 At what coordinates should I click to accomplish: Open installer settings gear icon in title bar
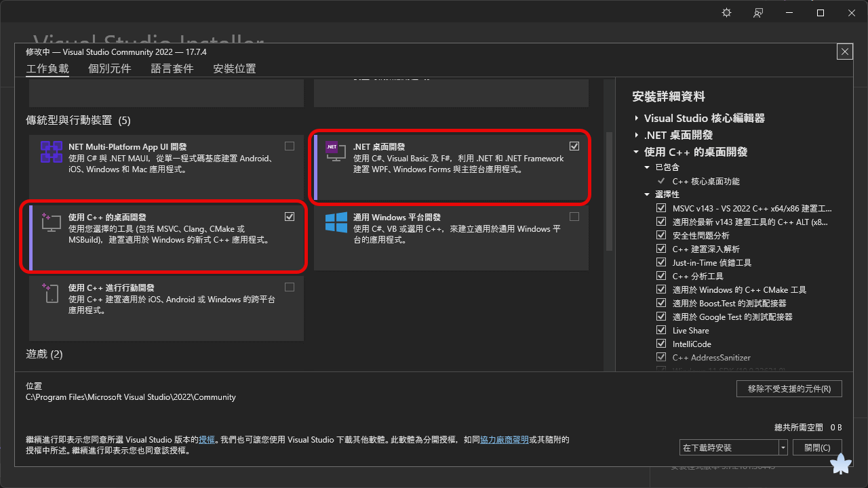click(727, 13)
